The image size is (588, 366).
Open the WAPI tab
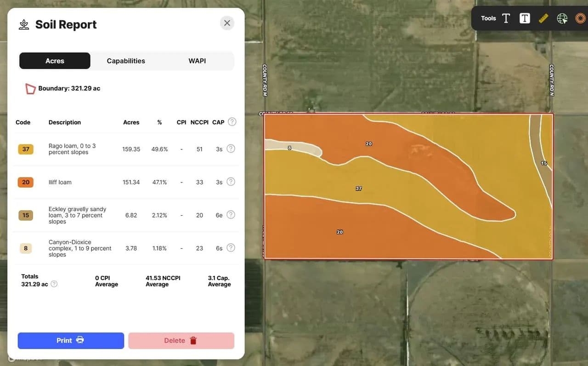pos(197,61)
